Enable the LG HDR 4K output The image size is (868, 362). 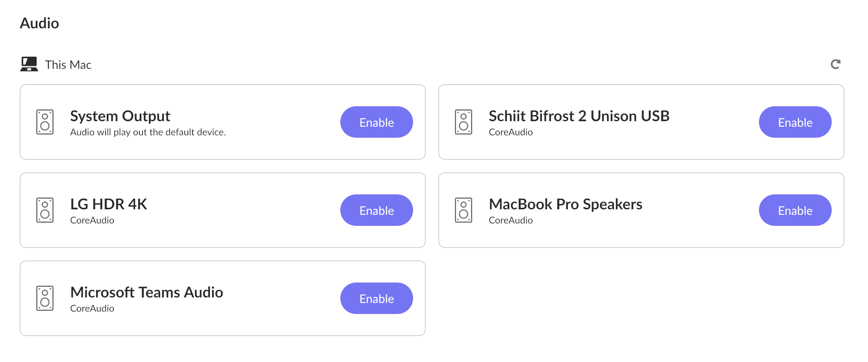tap(377, 210)
